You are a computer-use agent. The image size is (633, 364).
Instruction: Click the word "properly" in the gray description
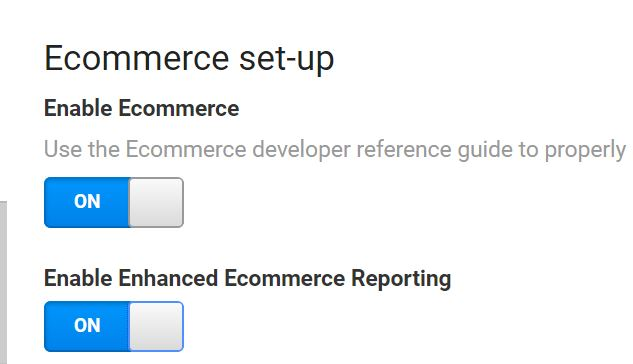click(x=585, y=150)
